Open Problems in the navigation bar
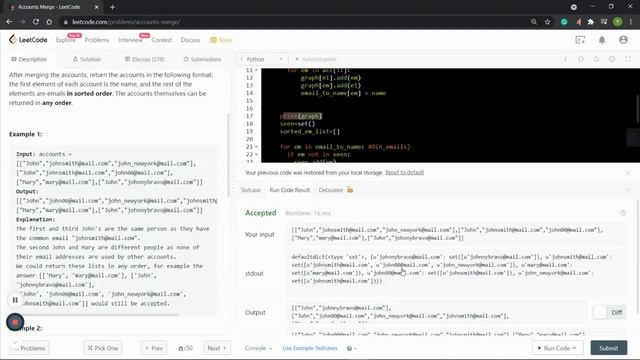 click(x=97, y=40)
